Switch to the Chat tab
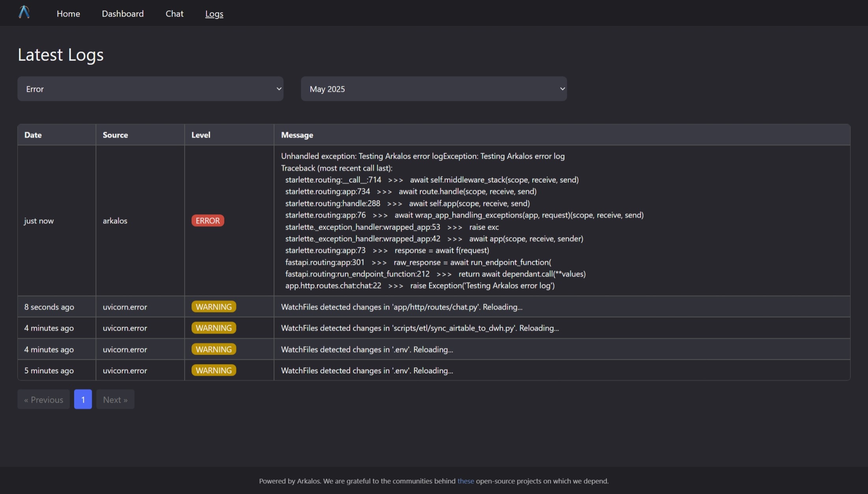This screenshot has height=494, width=868. [174, 13]
